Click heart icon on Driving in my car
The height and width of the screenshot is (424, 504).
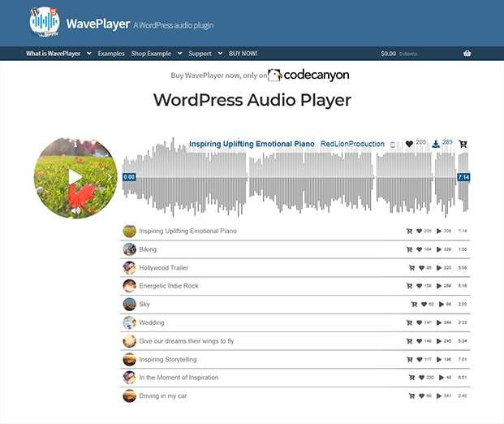pos(421,396)
